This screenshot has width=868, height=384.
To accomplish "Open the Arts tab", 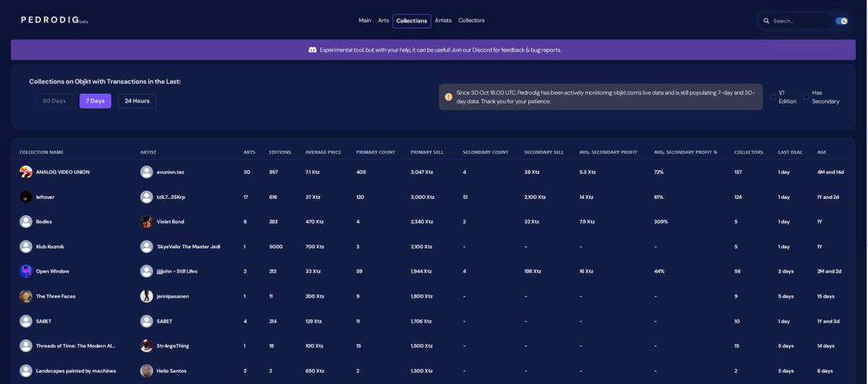I will (x=383, y=20).
